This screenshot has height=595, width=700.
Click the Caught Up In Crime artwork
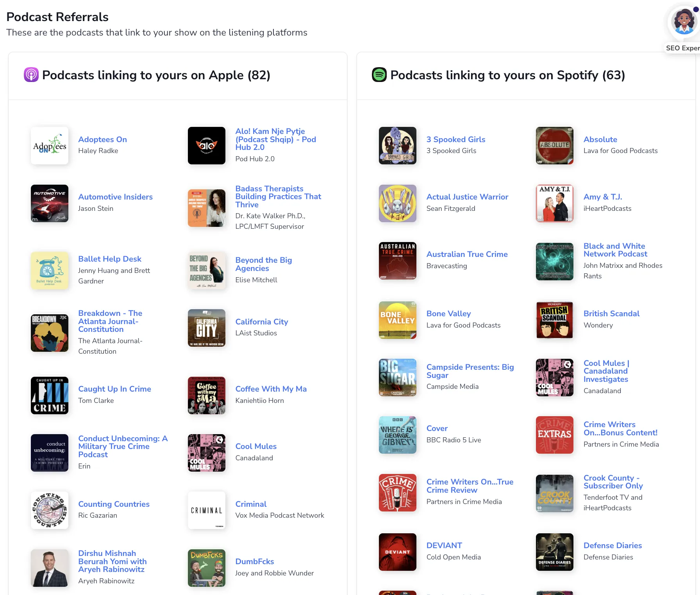[50, 395]
